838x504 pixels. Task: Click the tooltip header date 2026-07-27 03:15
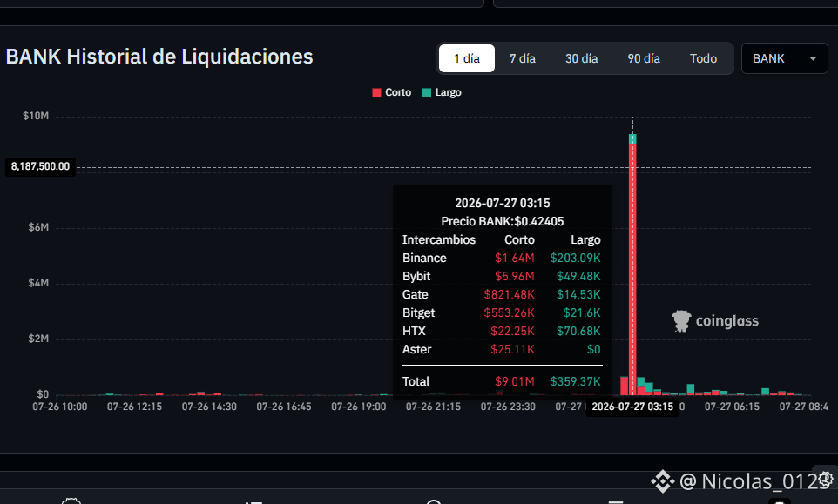point(503,203)
